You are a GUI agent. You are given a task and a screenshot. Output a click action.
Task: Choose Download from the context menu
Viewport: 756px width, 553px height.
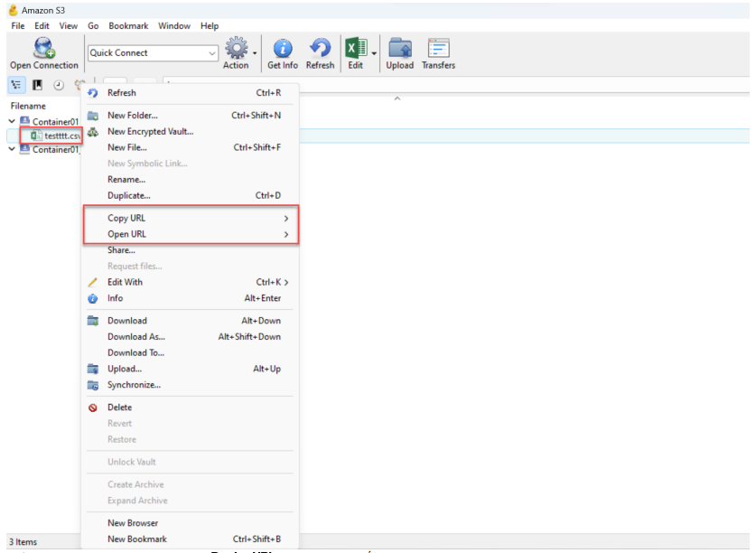(126, 321)
